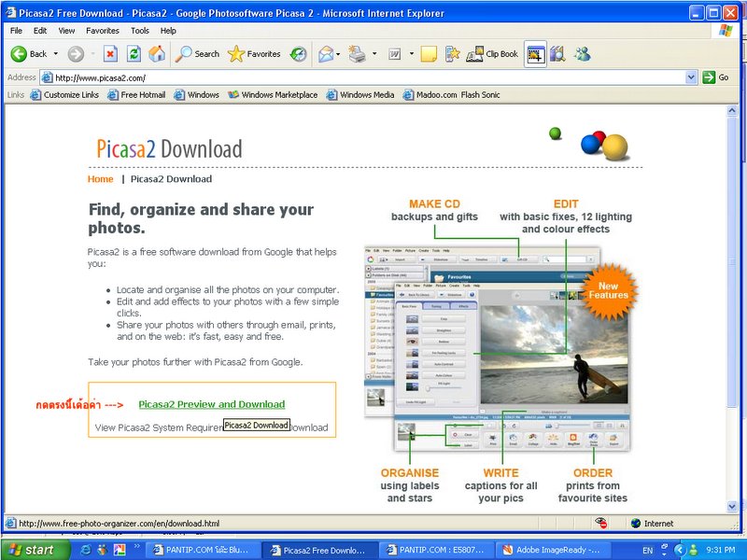
Task: Click the orange Home breadcrumb link
Action: tap(101, 179)
